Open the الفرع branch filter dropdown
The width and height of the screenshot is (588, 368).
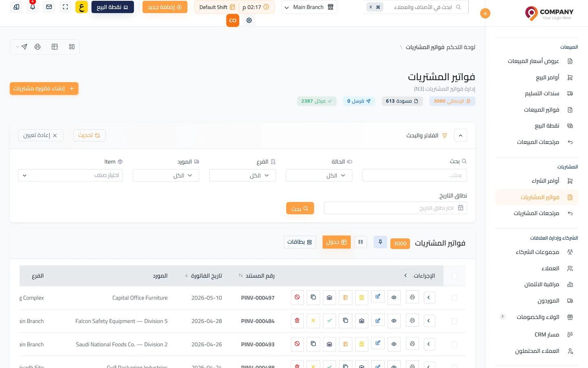pos(243,175)
